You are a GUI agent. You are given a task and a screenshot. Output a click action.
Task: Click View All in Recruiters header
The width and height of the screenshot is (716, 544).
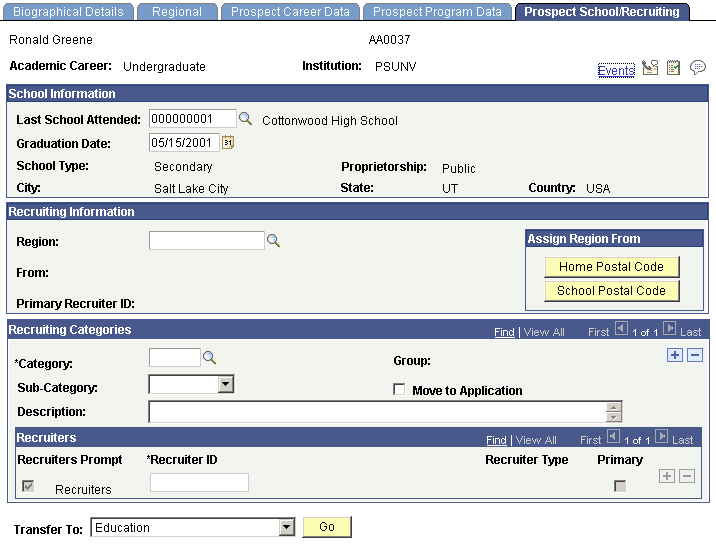tap(536, 440)
